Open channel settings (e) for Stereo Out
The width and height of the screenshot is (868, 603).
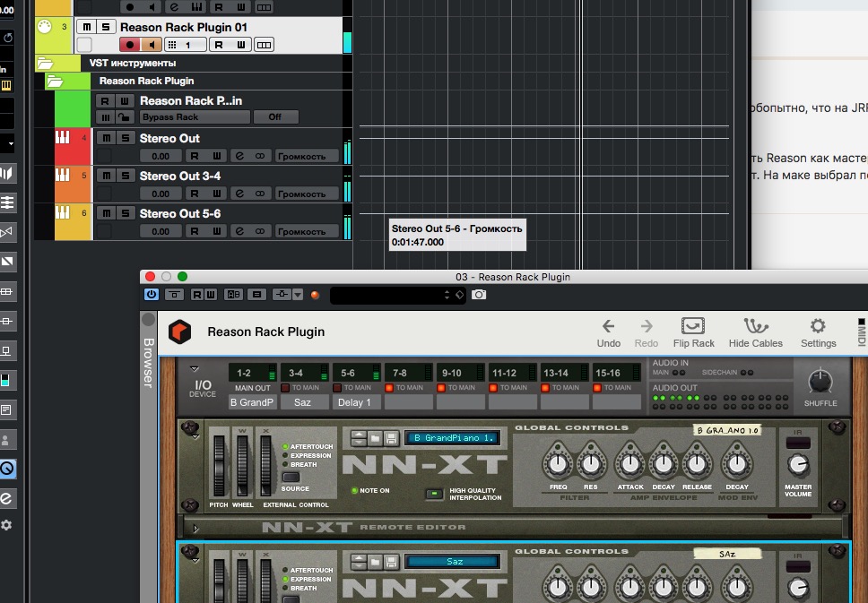[x=239, y=156]
